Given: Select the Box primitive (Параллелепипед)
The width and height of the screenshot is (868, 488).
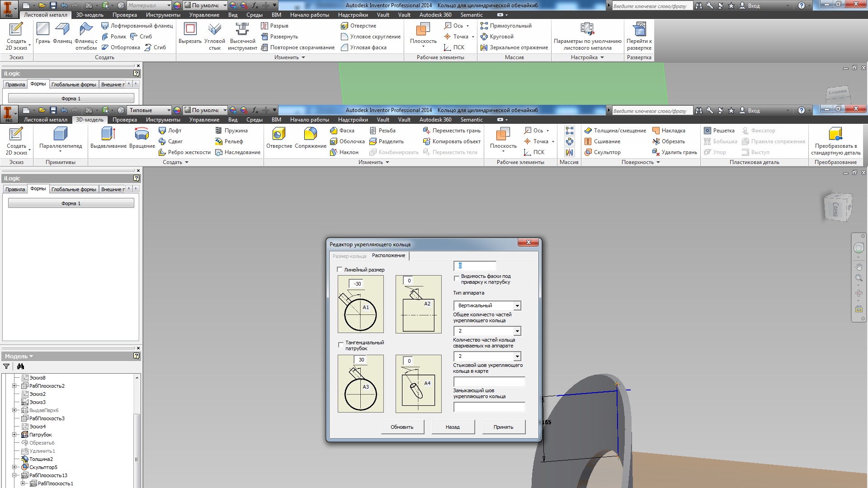Looking at the screenshot, I should (x=61, y=138).
